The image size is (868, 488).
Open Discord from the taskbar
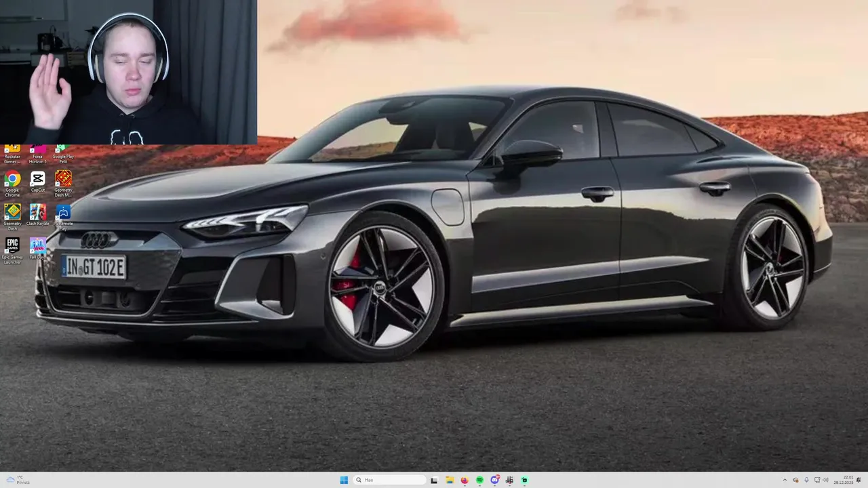pyautogui.click(x=495, y=480)
